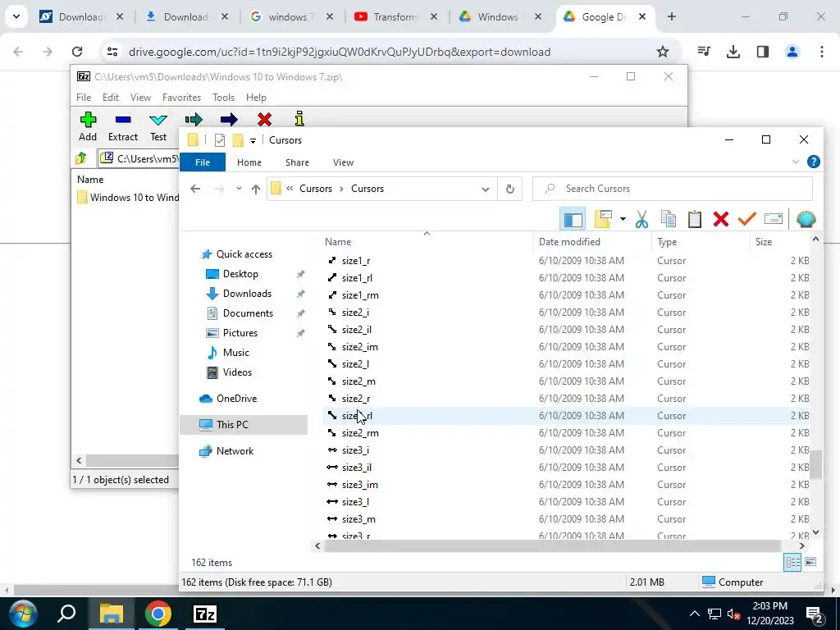Click the Explorer refresh button
840x630 pixels.
510,189
